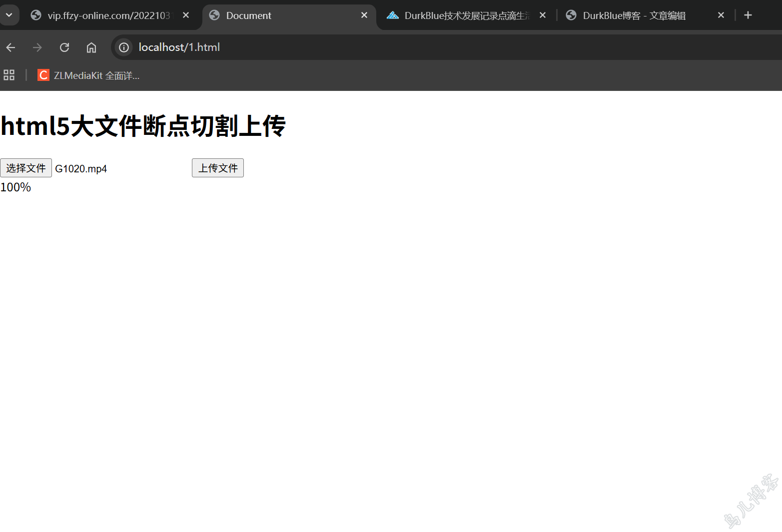Switch to the DurkBlue博客 - 文章编辑 tab
The width and height of the screenshot is (782, 532).
tap(635, 15)
